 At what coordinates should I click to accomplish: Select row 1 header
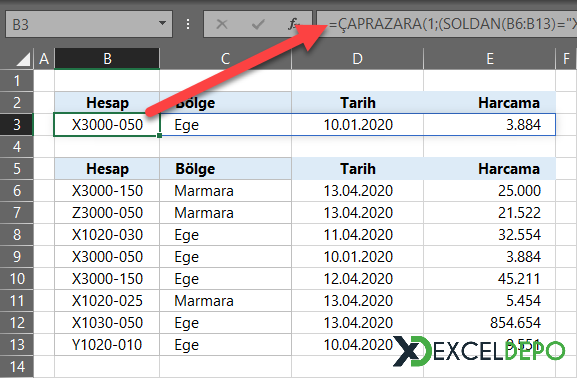click(x=17, y=81)
